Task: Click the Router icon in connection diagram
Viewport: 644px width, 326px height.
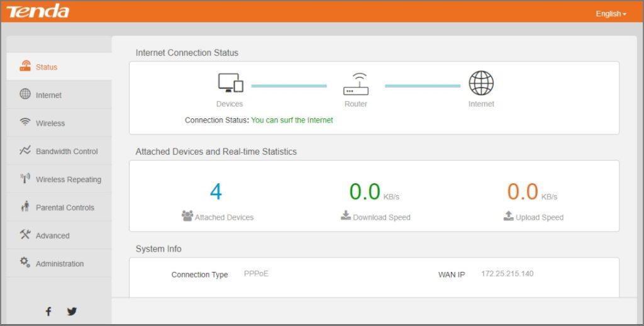Action: coord(356,84)
